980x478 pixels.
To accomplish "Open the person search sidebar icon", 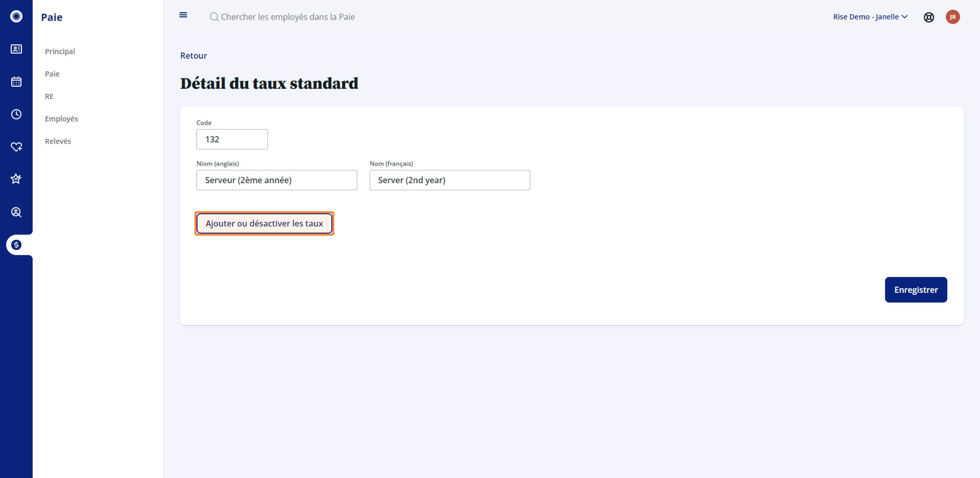I will pos(16,212).
